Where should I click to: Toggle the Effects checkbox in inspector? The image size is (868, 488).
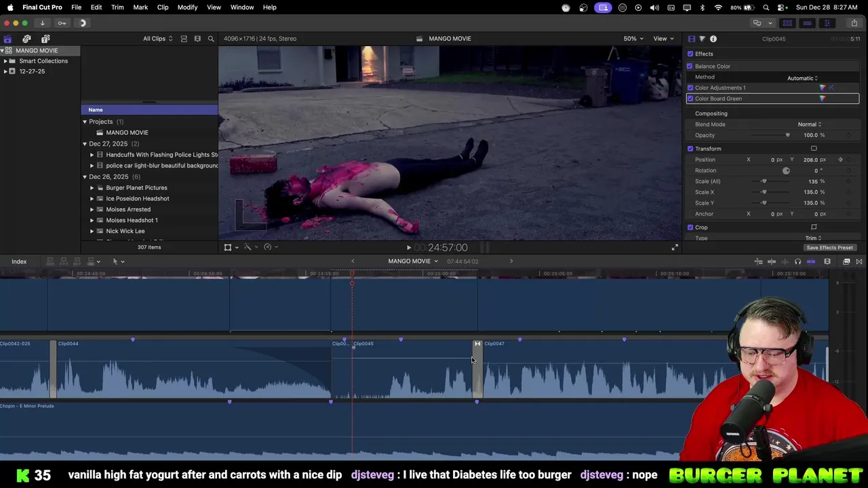[690, 54]
